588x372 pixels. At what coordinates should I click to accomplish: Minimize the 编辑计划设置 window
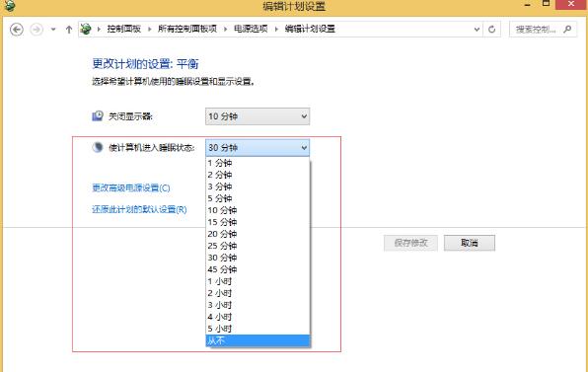[x=527, y=5]
